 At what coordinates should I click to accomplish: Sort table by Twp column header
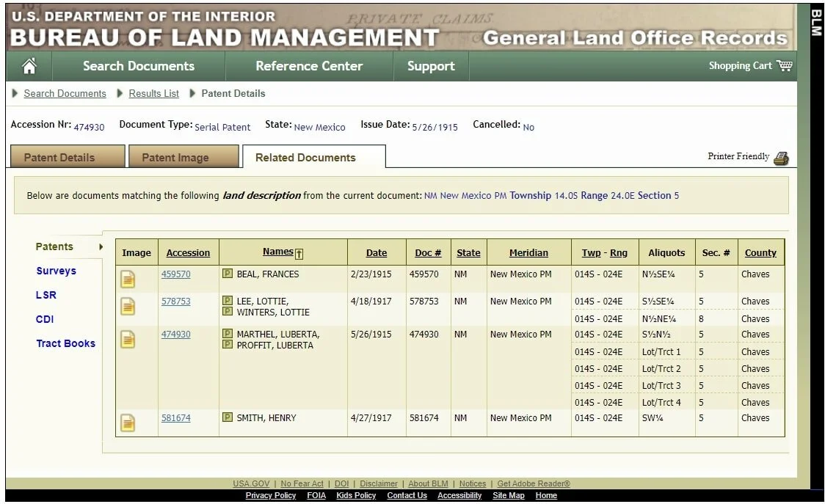point(591,252)
